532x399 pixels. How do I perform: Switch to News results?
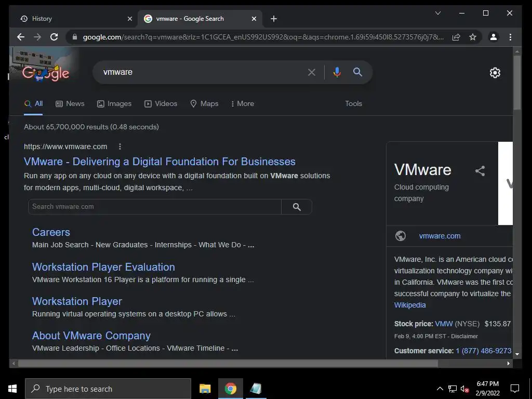[70, 104]
